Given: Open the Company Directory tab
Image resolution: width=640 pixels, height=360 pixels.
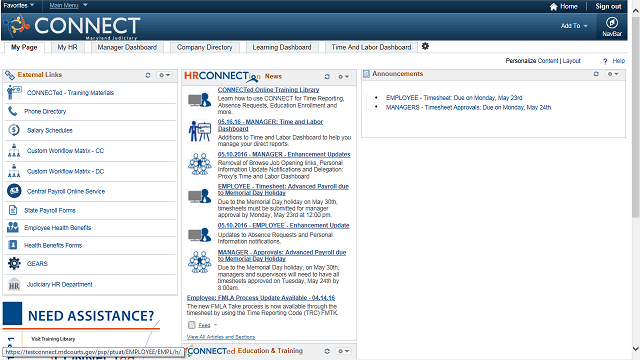Looking at the screenshot, I should tap(204, 47).
